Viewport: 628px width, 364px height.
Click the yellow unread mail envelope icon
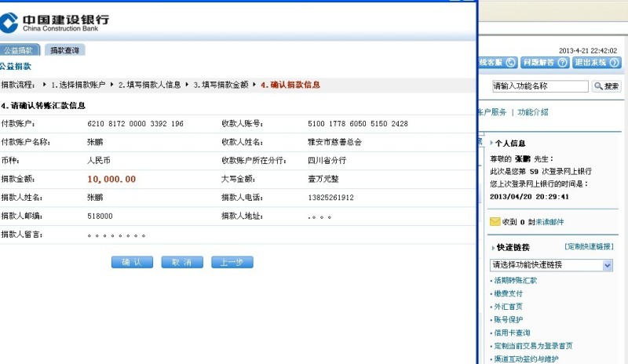coord(495,222)
